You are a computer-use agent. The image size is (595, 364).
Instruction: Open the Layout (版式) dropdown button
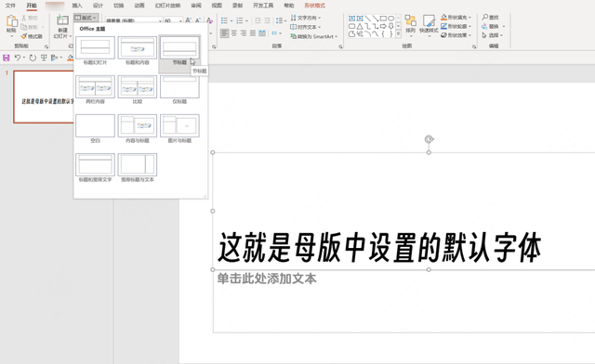coord(86,18)
